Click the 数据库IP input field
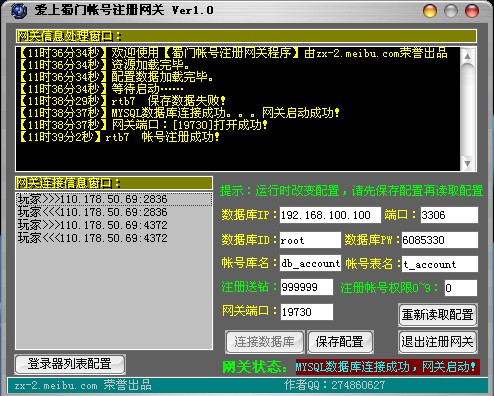The height and width of the screenshot is (396, 494). [x=330, y=215]
